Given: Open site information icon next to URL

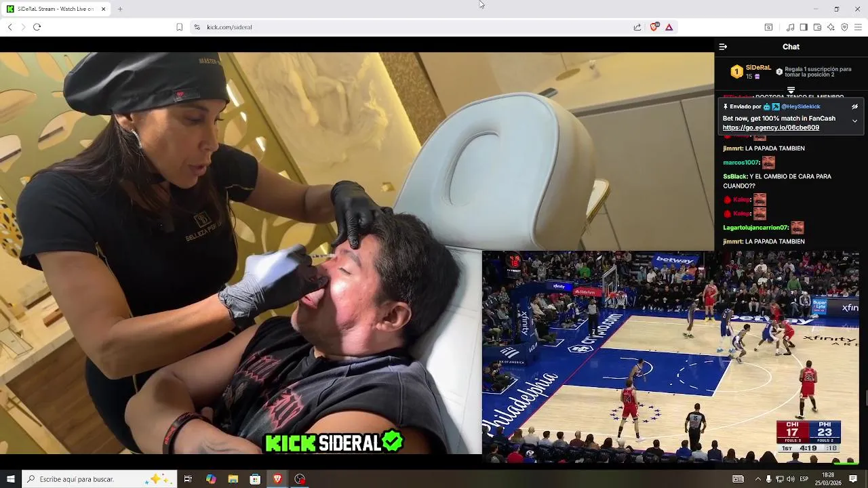Looking at the screenshot, I should (197, 27).
